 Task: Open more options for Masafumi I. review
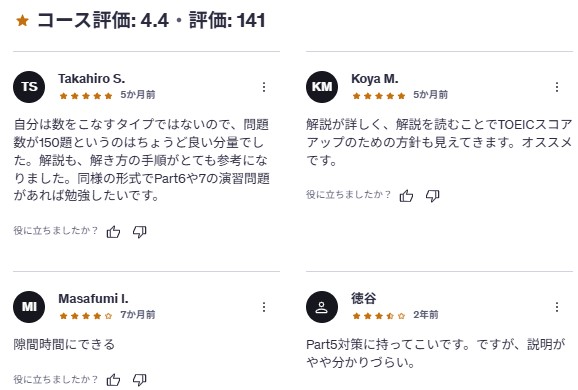click(264, 307)
